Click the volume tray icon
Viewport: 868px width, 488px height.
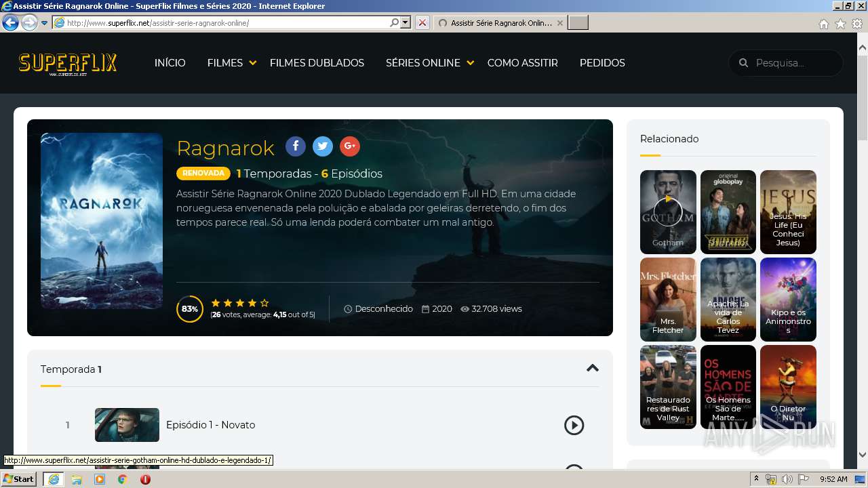(x=787, y=479)
